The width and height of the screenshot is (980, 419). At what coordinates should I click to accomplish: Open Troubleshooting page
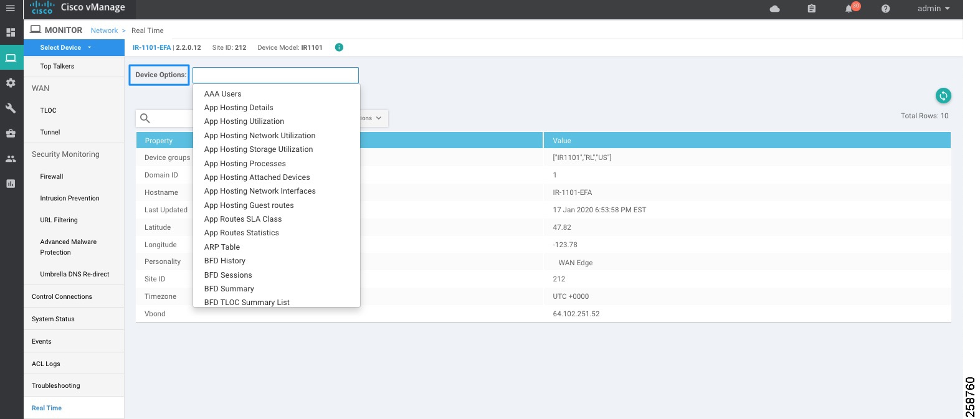tap(56, 385)
